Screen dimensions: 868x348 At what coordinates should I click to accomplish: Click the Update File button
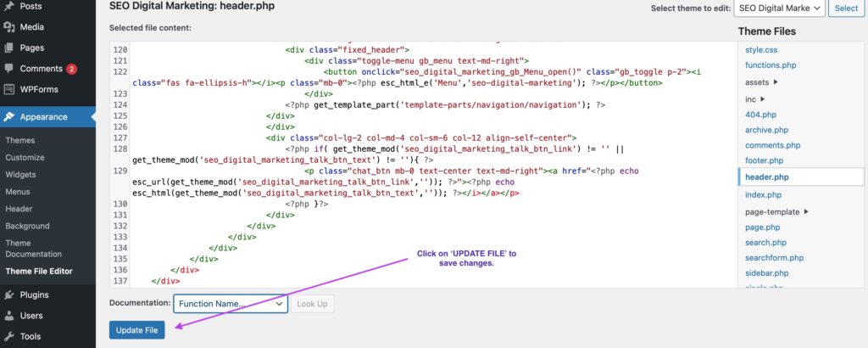coord(136,330)
